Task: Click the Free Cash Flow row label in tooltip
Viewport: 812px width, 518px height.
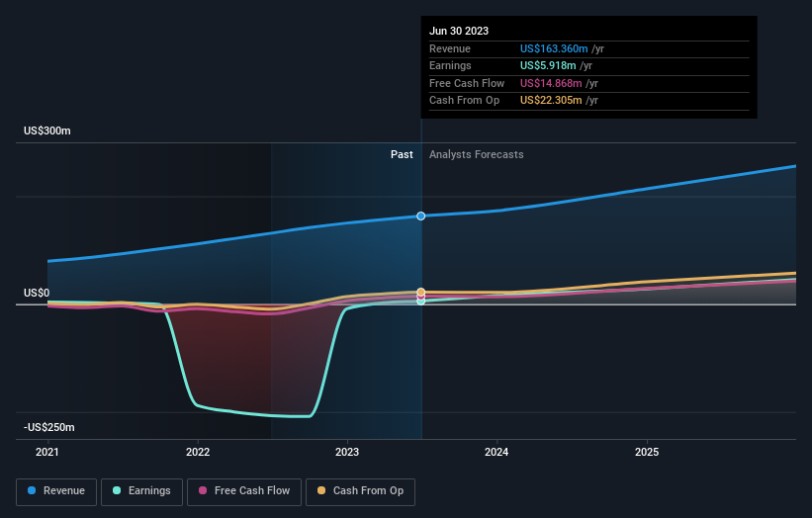Action: click(x=467, y=83)
